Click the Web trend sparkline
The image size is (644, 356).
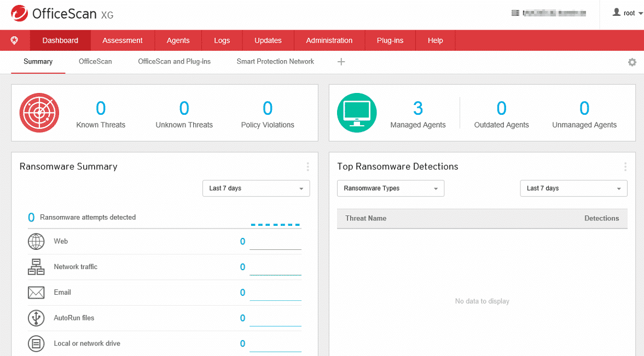tap(276, 249)
